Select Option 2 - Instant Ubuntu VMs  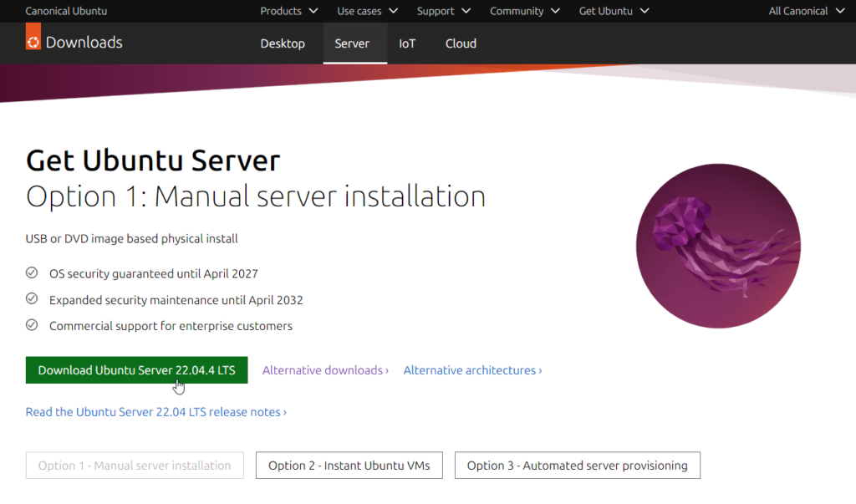[349, 466]
